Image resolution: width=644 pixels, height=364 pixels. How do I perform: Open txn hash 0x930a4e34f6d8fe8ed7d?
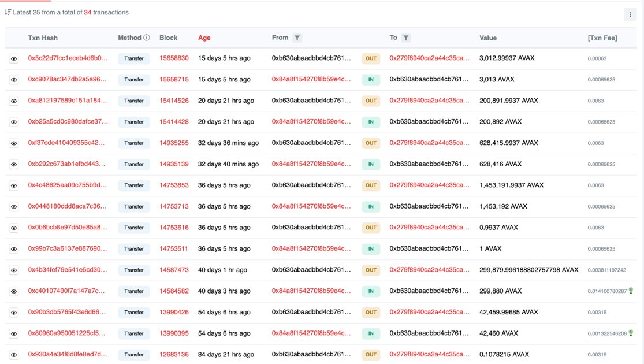[68, 354]
